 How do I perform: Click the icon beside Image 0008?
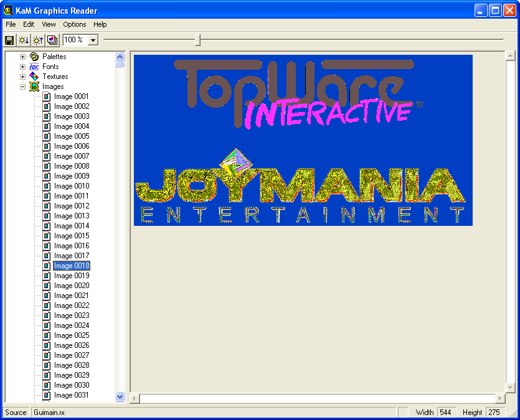(x=47, y=166)
